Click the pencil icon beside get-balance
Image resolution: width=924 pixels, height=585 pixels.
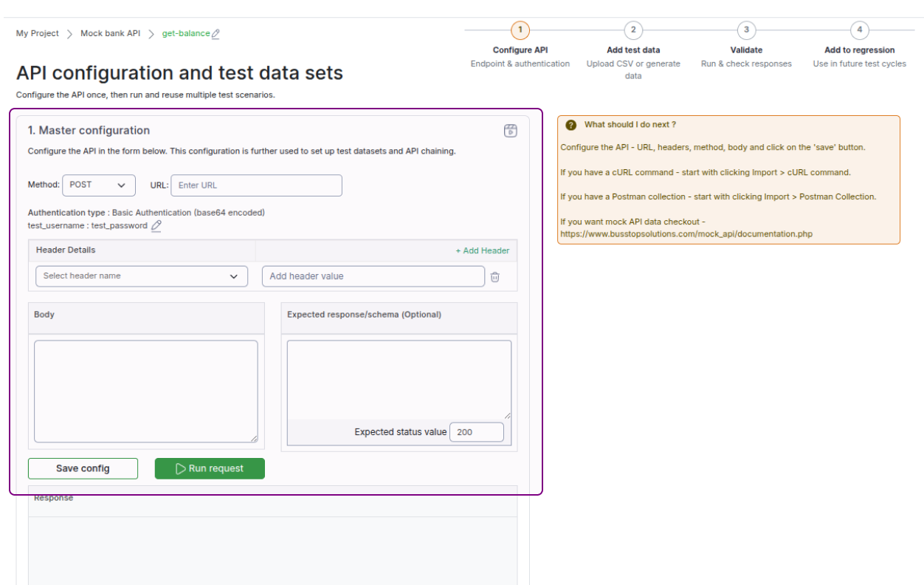coord(216,34)
